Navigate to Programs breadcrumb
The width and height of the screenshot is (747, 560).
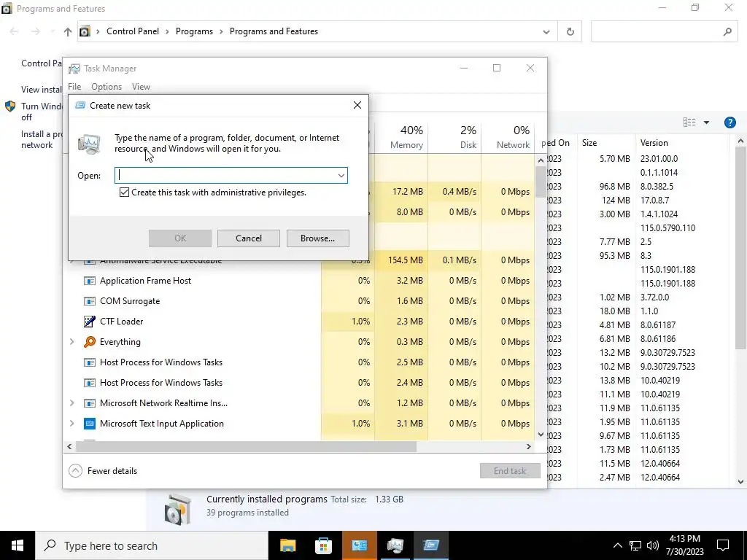[x=194, y=31]
